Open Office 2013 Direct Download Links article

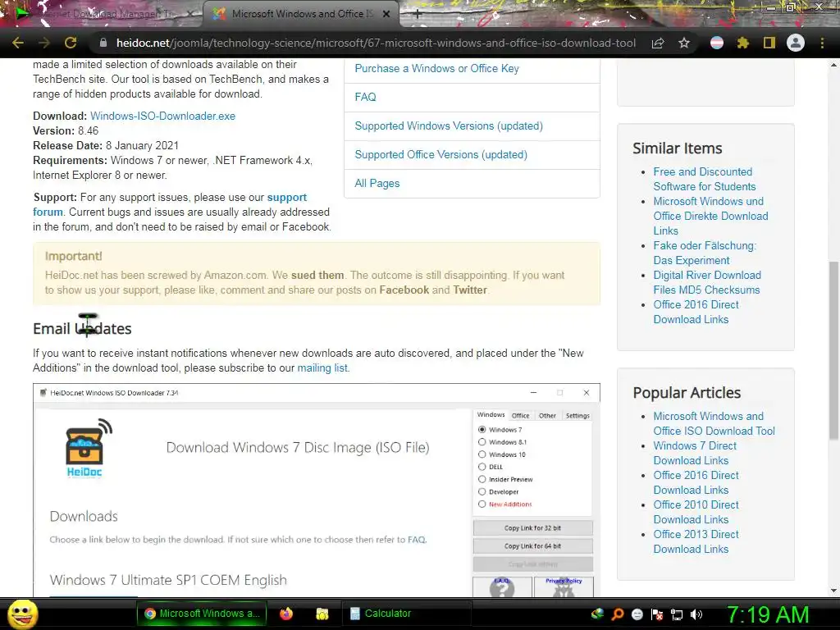pos(696,541)
